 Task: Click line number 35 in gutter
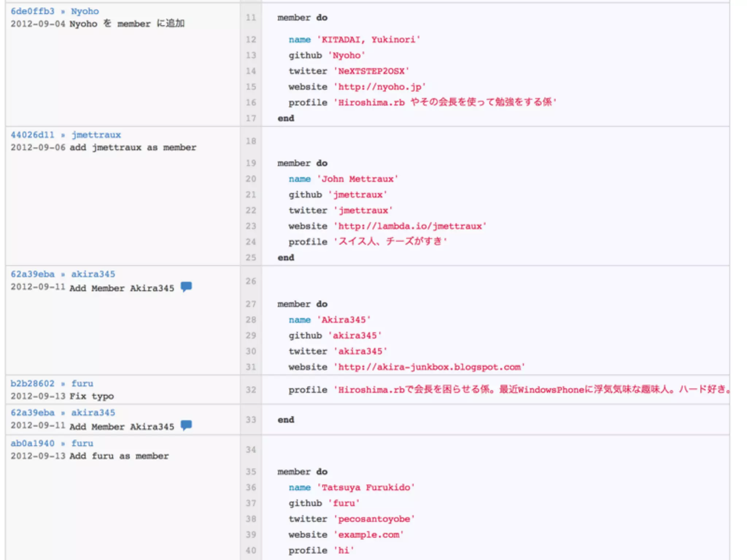tap(251, 472)
